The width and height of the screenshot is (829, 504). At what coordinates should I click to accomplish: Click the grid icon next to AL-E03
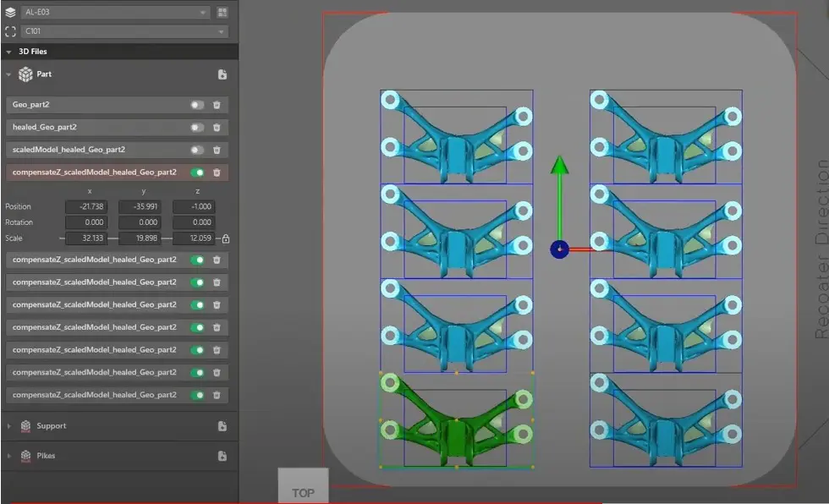click(222, 13)
